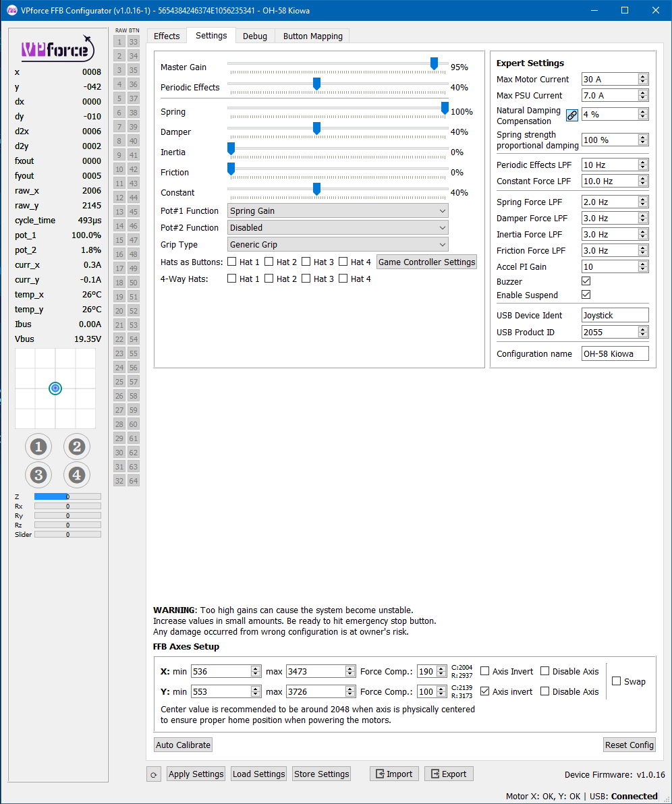
Task: Click the link icon beside Natural Damping Compensation
Action: coord(572,115)
